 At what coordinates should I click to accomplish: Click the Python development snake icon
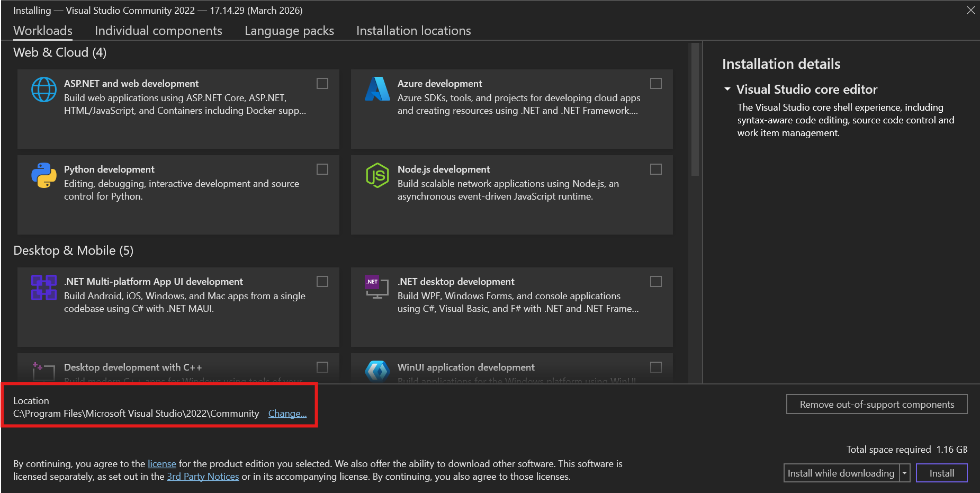point(44,175)
